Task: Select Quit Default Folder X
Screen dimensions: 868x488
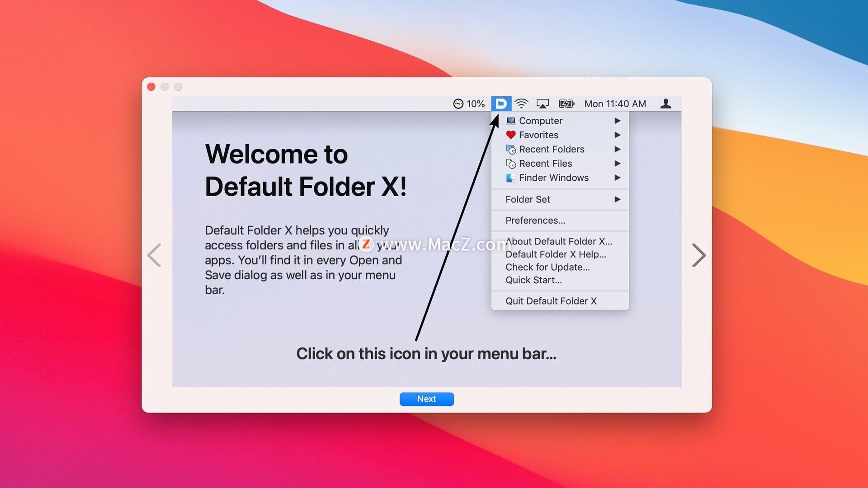Action: coord(560,301)
